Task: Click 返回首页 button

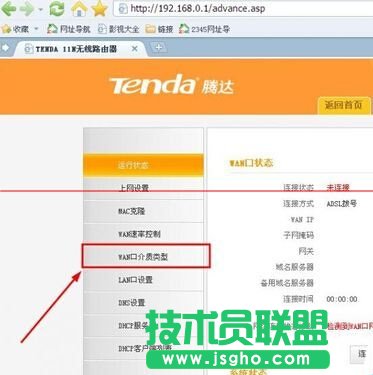Action: point(344,105)
